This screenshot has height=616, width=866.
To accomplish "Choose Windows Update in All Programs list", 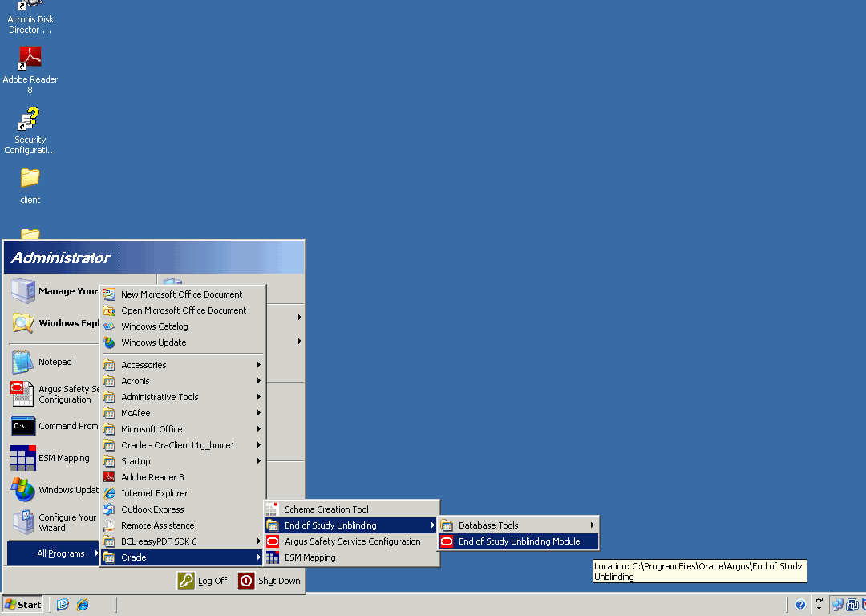I will tap(182, 342).
